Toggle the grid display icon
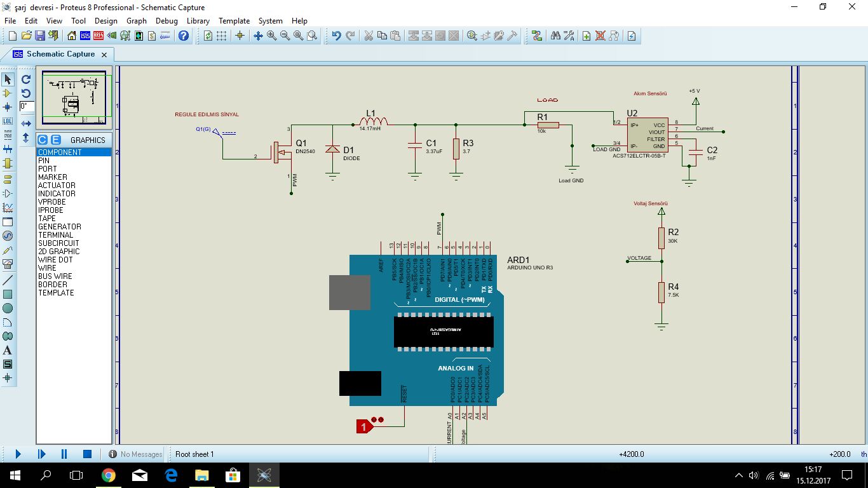This screenshot has height=488, width=868. (x=221, y=36)
